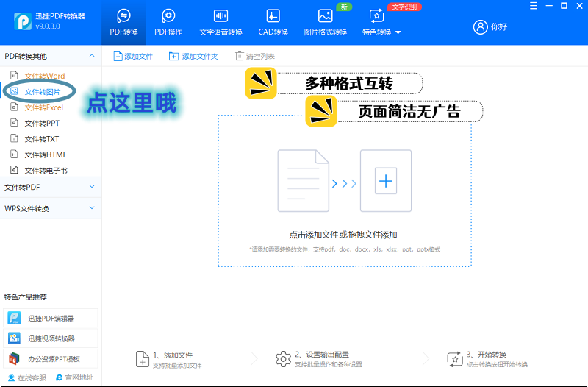Click the 你好 account label

(x=499, y=27)
